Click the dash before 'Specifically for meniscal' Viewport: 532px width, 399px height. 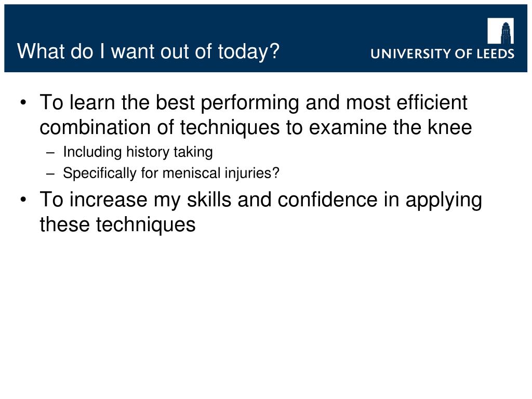[50, 174]
